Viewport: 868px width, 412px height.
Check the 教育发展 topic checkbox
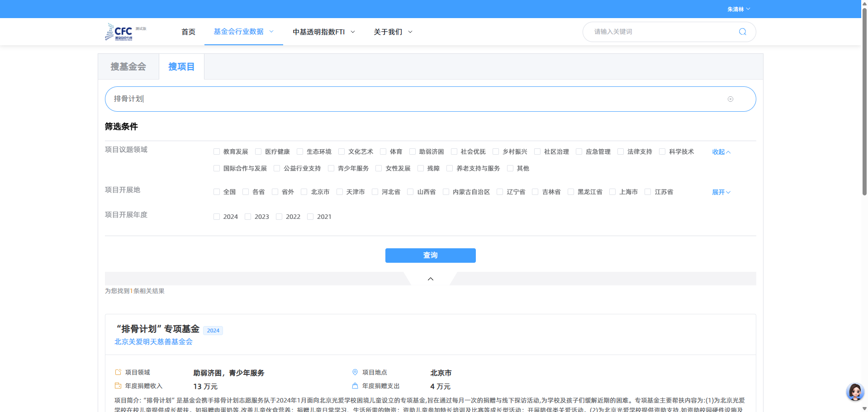217,152
